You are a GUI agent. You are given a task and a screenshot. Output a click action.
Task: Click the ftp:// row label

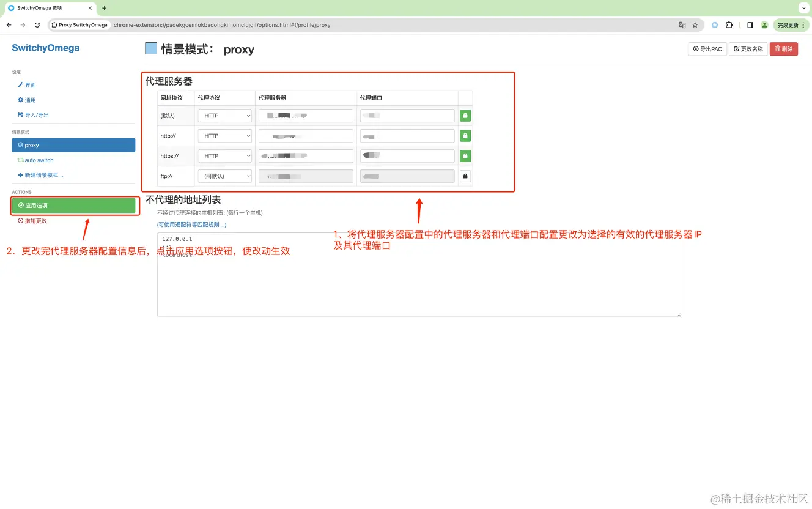tap(167, 176)
